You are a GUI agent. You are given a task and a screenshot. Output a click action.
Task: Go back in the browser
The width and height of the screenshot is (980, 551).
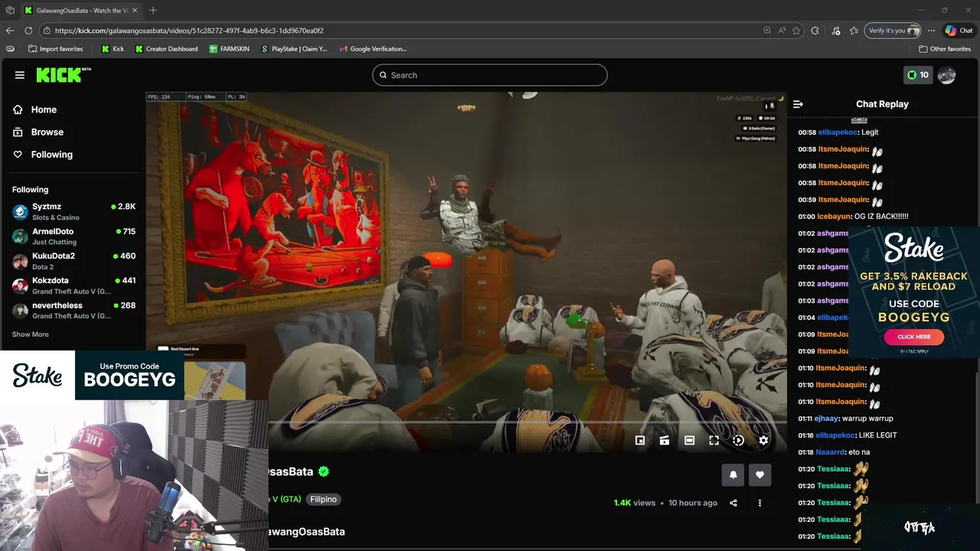9,31
